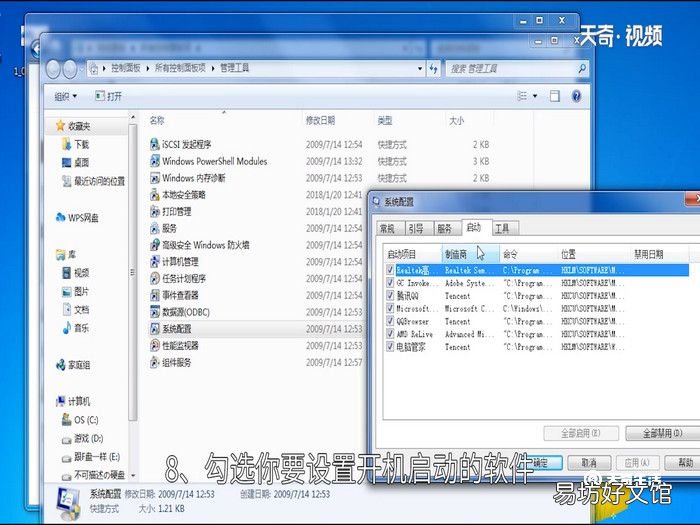
Task: Select the 性能监视器 icon
Action: click(x=154, y=345)
